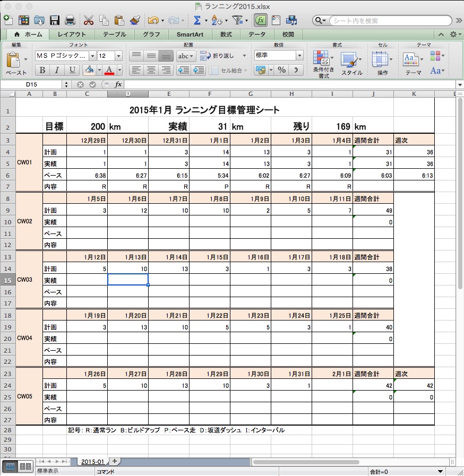Click the 条件付き書式 button

(x=323, y=65)
